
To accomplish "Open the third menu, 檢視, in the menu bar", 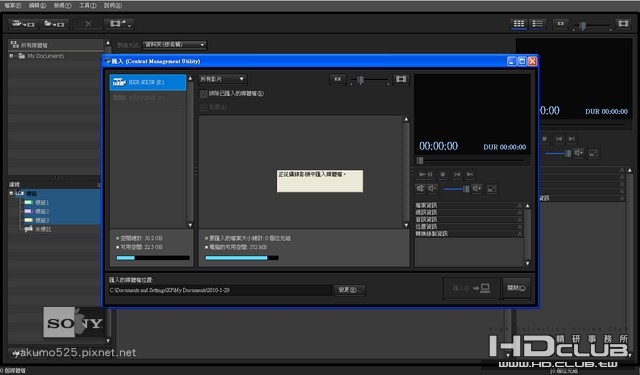I will pos(62,5).
